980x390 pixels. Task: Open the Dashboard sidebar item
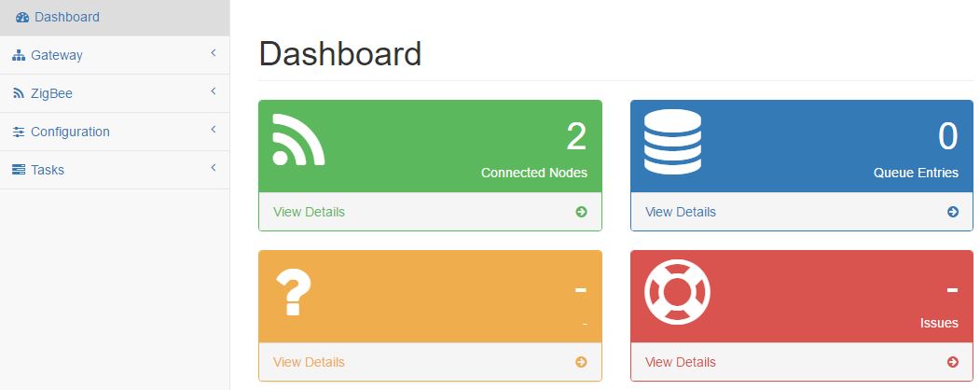point(66,17)
